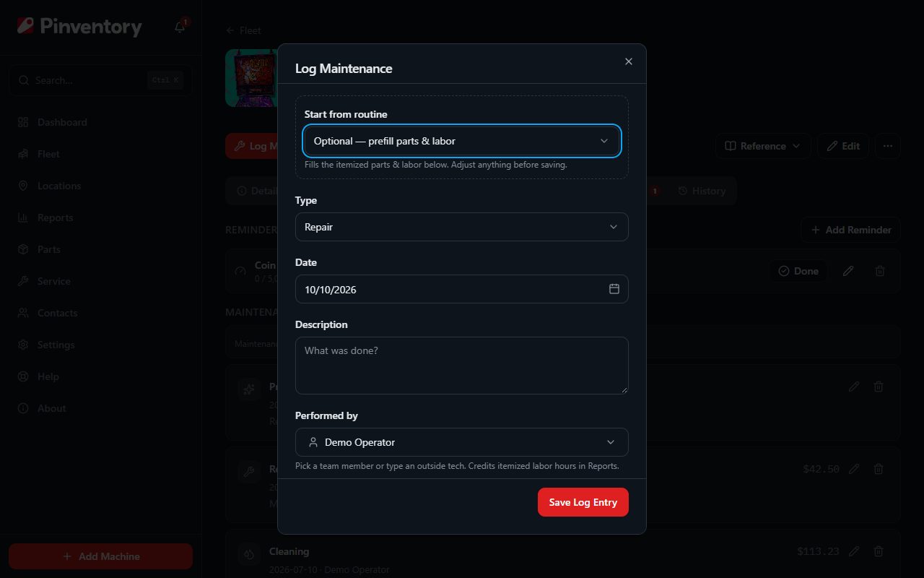
Task: Open the Start from routine dropdown
Action: point(462,141)
